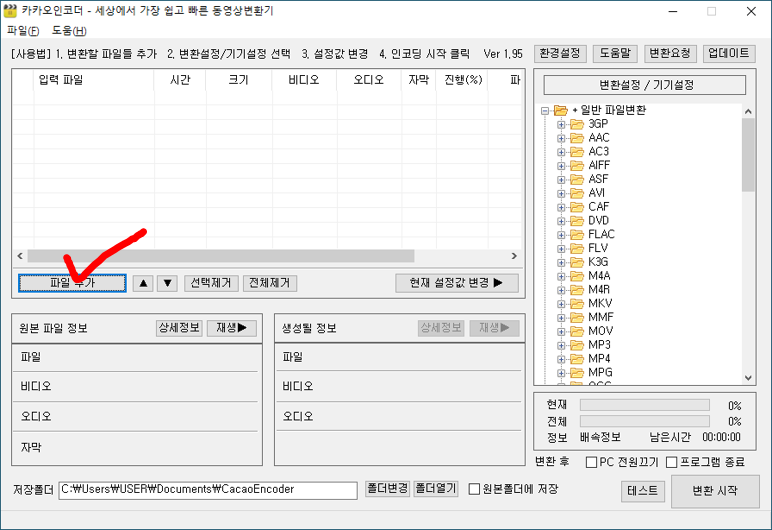772x530 pixels.
Task: Select the M4A folder icon
Action: [x=577, y=276]
